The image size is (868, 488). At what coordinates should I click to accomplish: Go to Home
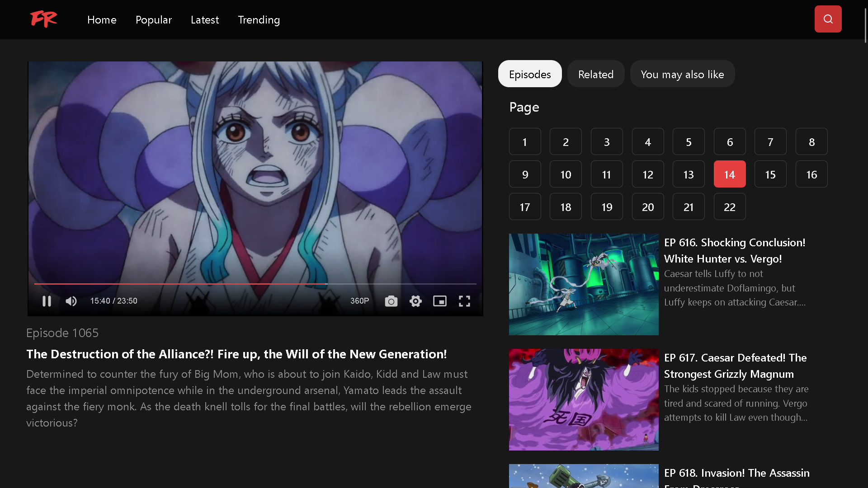[102, 20]
